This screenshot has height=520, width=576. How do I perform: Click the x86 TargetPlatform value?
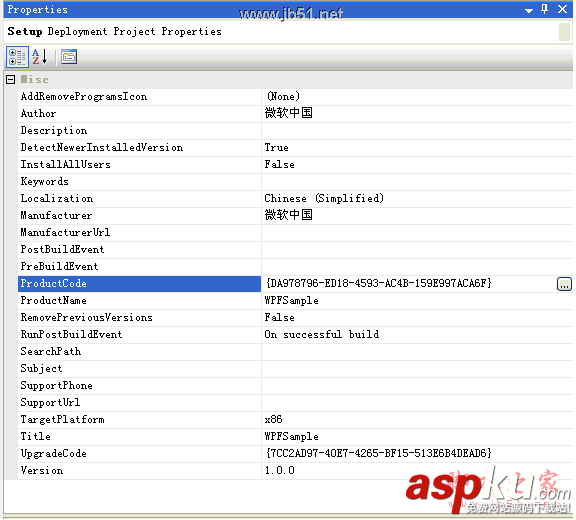pyautogui.click(x=273, y=420)
